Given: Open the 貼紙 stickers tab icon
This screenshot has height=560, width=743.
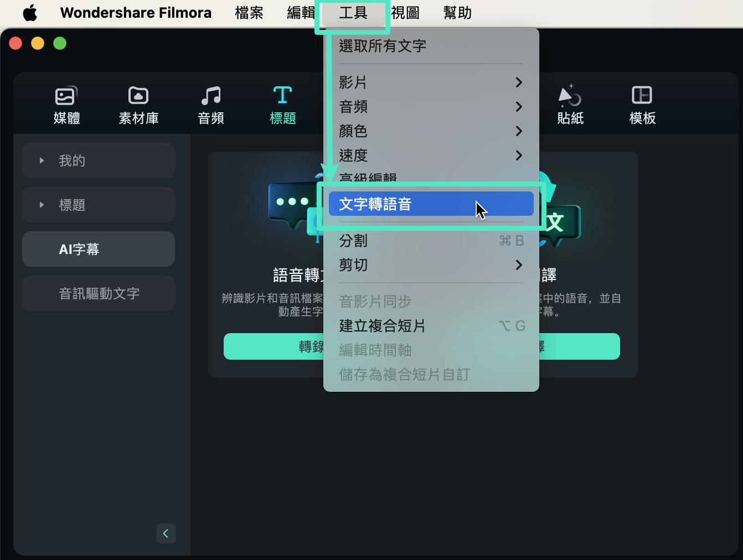Looking at the screenshot, I should pos(570,96).
